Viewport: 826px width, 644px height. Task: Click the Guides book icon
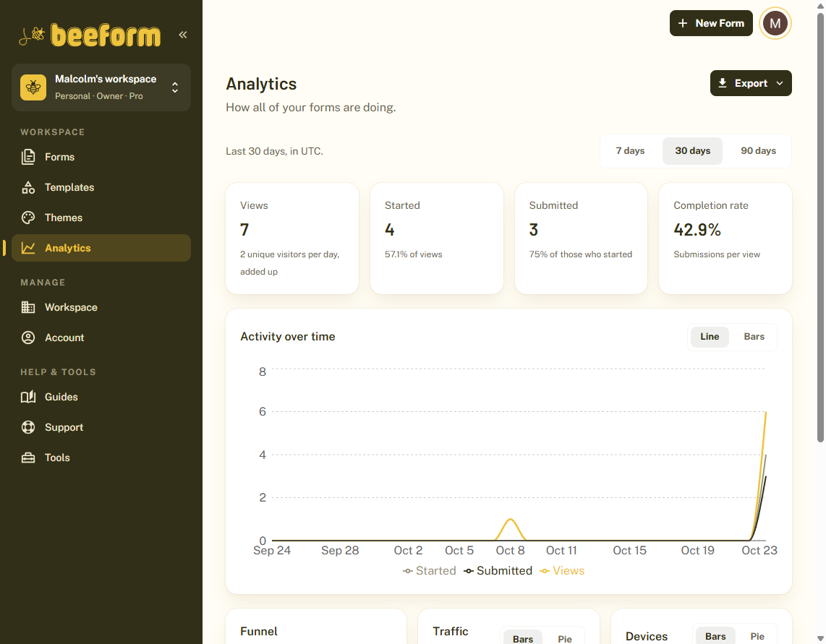pos(28,397)
